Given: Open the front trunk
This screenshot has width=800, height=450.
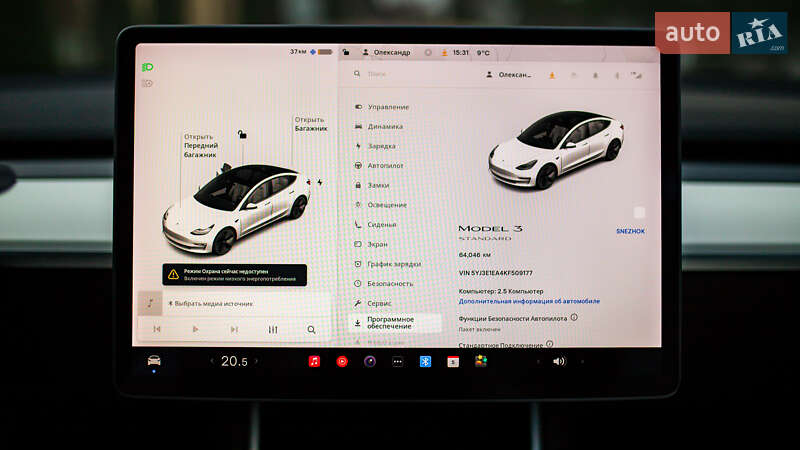Looking at the screenshot, I should tap(200, 145).
